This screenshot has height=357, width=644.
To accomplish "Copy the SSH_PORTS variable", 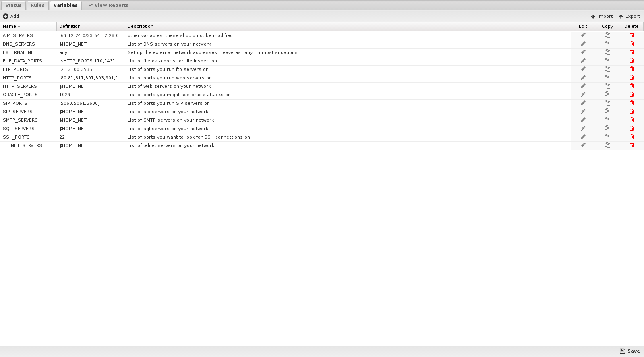I will [607, 137].
